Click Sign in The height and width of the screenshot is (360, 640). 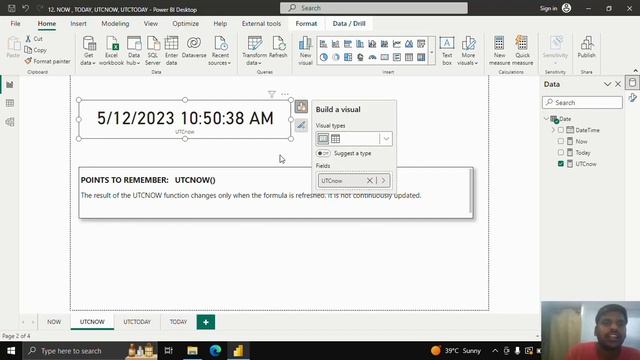click(556, 8)
